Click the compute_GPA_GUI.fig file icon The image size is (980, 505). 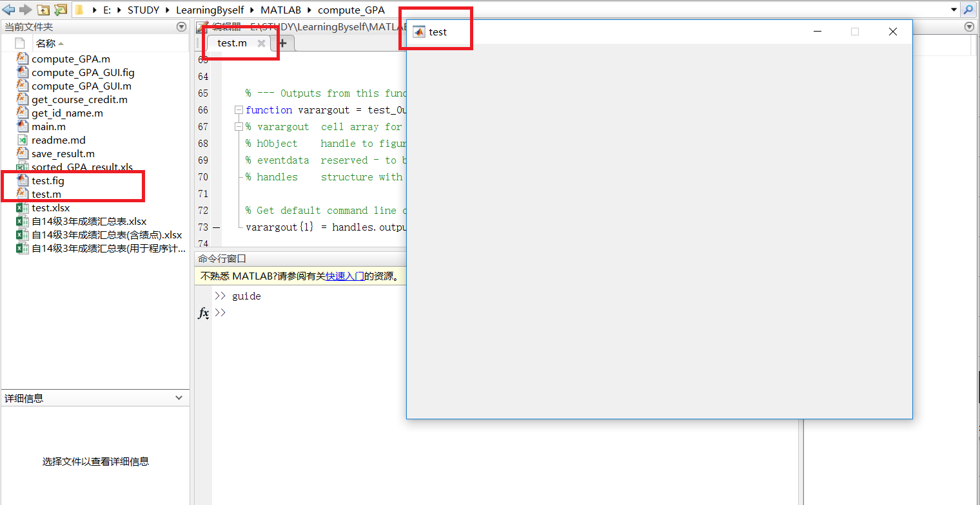point(23,73)
